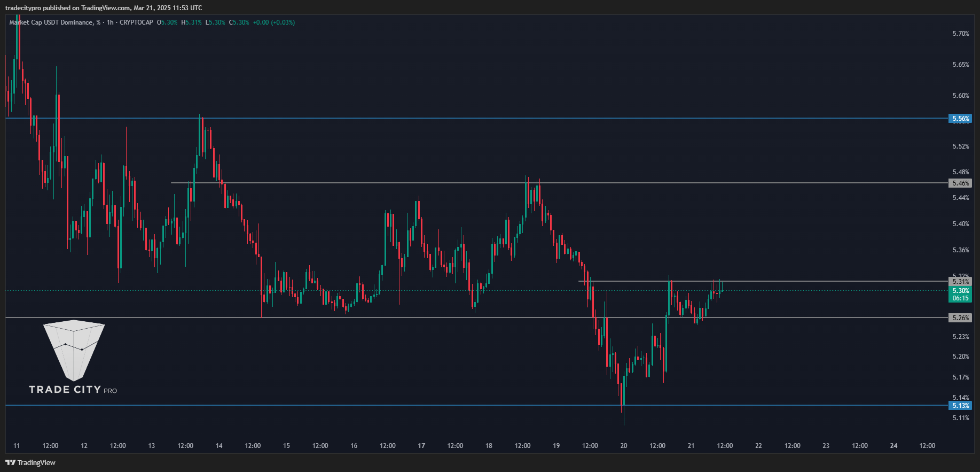This screenshot has width=980, height=472.
Task: Click date '15' on the time axis
Action: 286,446
